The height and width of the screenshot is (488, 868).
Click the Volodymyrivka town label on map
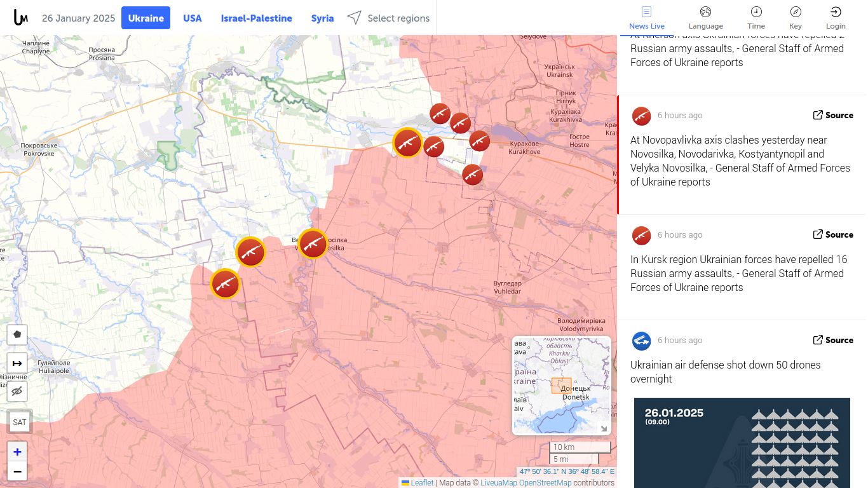[x=580, y=325]
